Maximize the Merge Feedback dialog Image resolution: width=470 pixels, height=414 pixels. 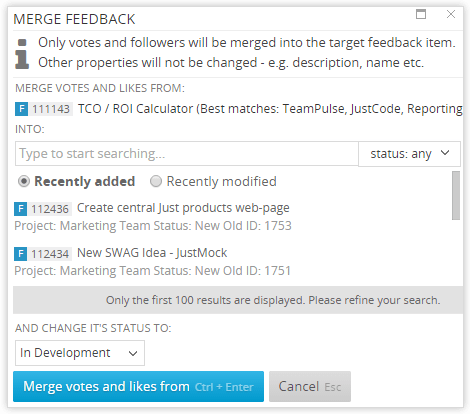(421, 14)
